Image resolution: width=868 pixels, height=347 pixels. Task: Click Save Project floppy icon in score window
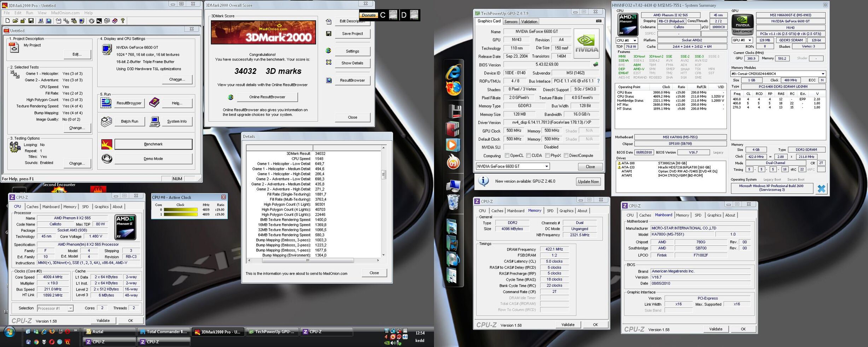[x=329, y=34]
